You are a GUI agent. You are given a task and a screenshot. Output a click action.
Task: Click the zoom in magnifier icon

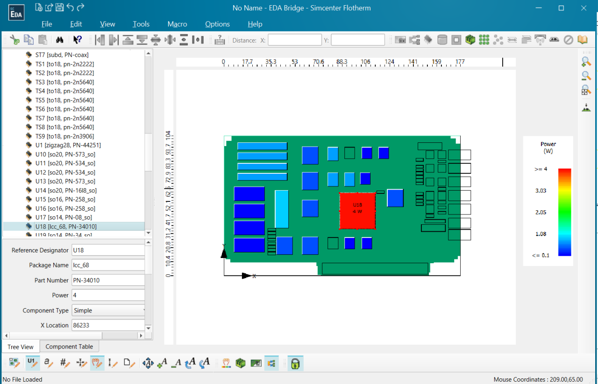pyautogui.click(x=586, y=62)
